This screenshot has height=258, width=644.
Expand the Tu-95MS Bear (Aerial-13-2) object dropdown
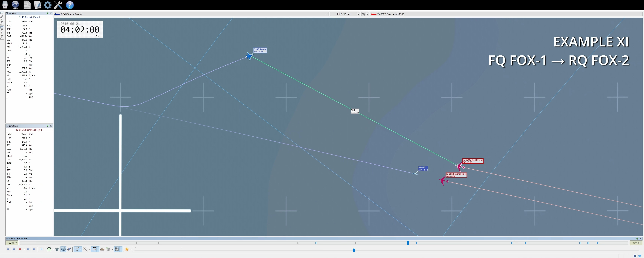641,14
